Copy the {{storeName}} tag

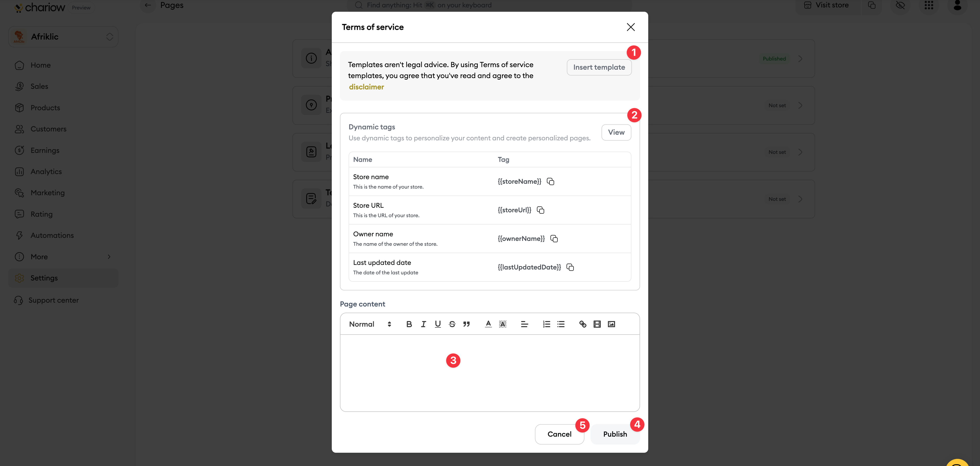tap(550, 181)
